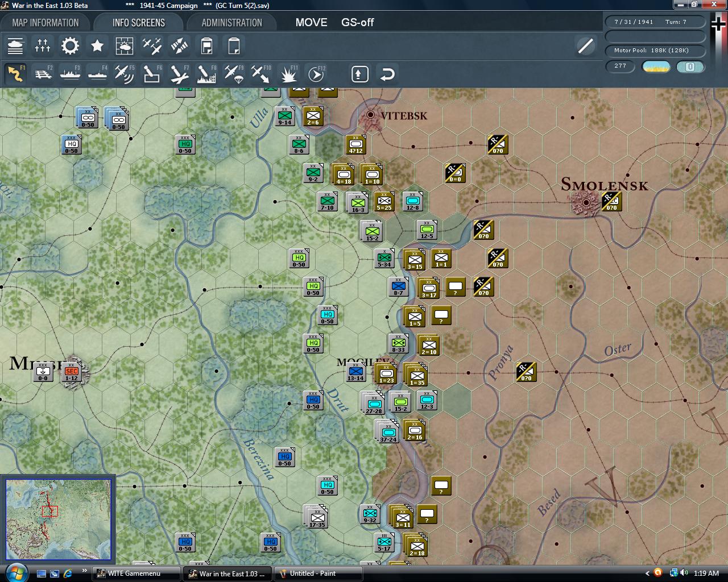Switch to INFO SCREENS tab
This screenshot has width=728, height=582.
pyautogui.click(x=139, y=23)
